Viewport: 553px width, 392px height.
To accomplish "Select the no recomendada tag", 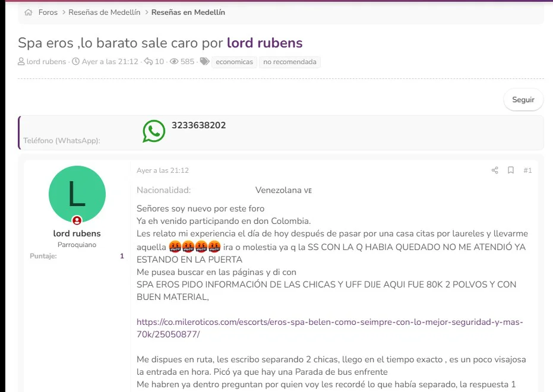I will coord(289,62).
